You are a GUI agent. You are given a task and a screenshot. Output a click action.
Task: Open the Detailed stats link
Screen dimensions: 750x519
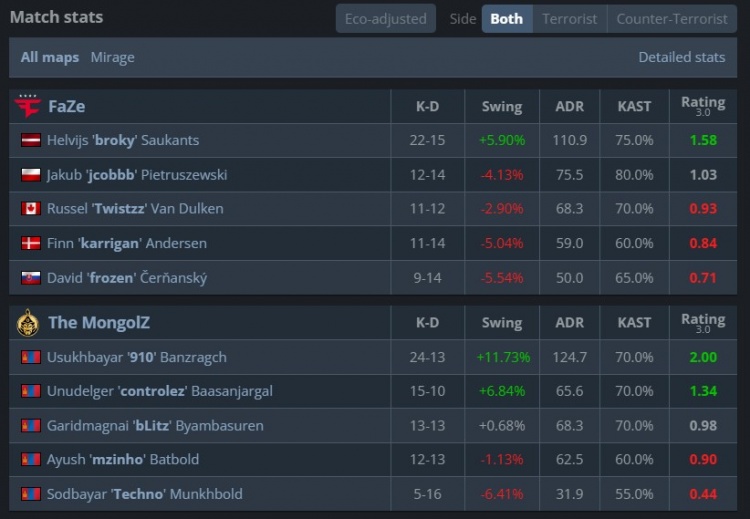[682, 57]
